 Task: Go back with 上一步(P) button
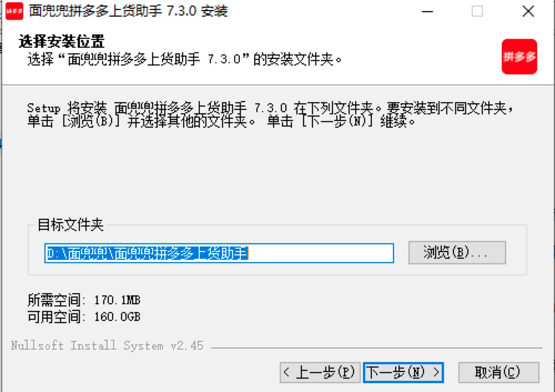point(320,372)
